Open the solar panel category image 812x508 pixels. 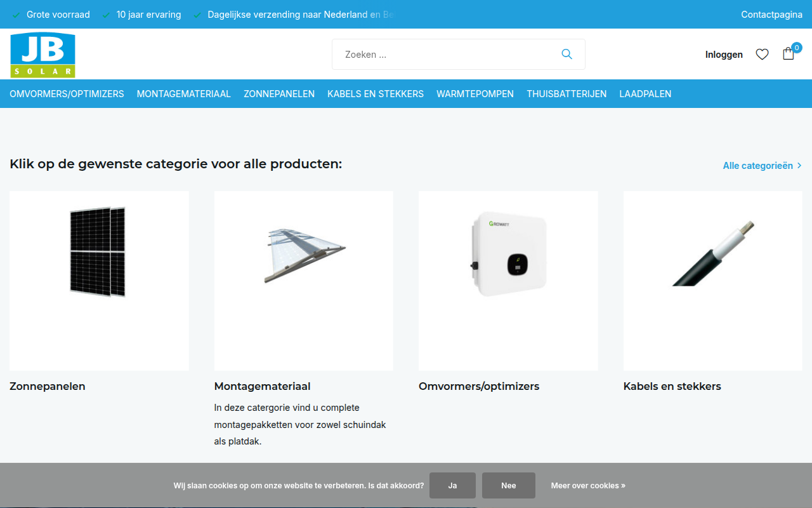tap(99, 281)
